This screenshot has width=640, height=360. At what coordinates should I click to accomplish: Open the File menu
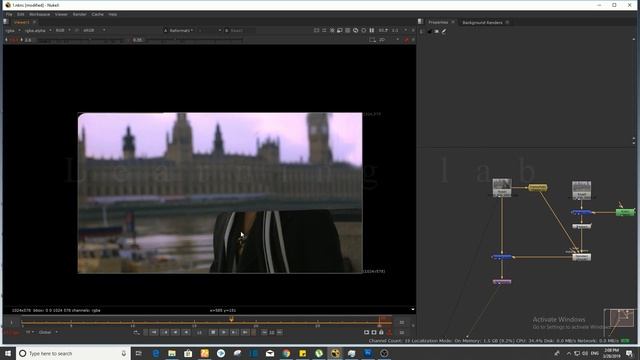(x=9, y=14)
